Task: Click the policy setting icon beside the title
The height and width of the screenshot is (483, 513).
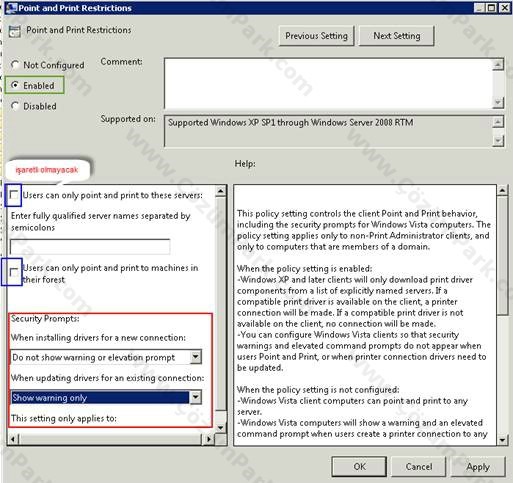Action: tap(14, 31)
